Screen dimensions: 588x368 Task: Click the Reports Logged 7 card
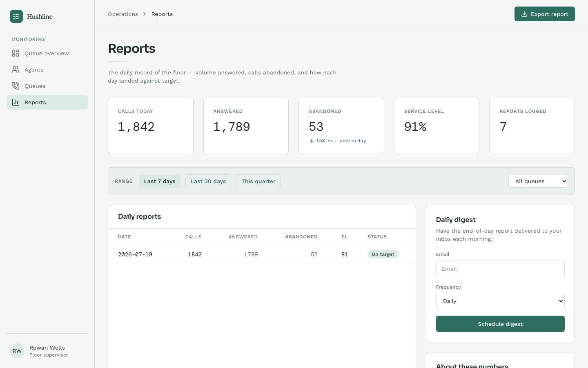pos(532,126)
